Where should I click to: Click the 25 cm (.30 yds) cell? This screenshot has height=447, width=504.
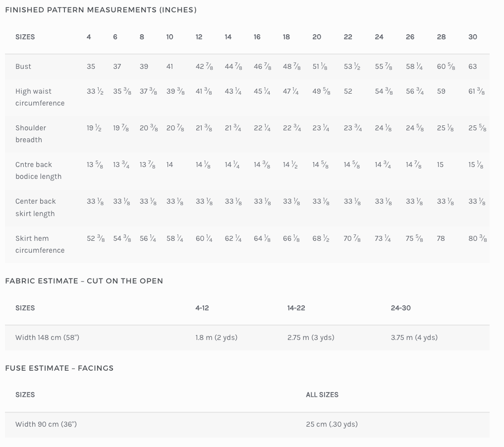pos(332,424)
